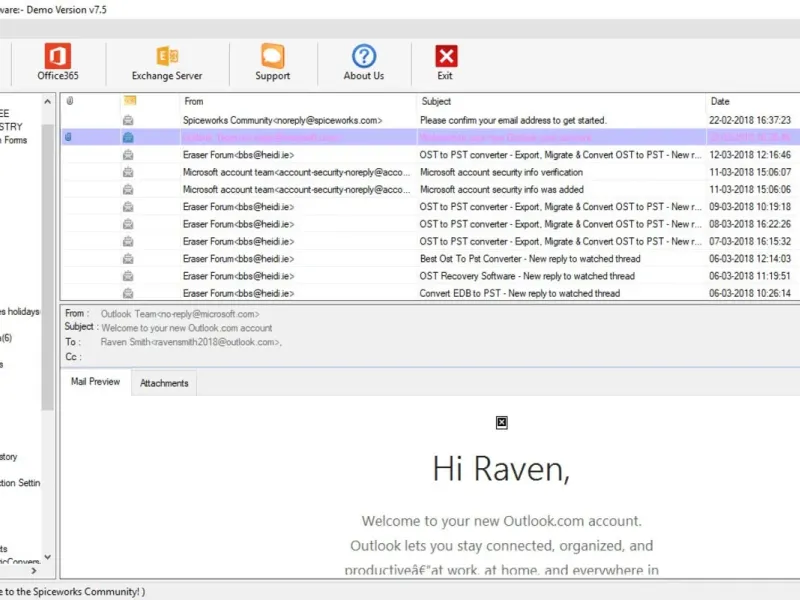800x600 pixels.
Task: Select OST to PST converter subject dated 09-03-2018
Action: point(560,207)
